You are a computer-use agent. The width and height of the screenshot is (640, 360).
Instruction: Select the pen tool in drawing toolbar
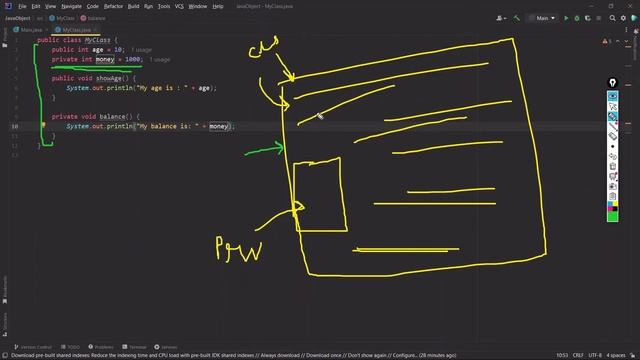pyautogui.click(x=613, y=116)
